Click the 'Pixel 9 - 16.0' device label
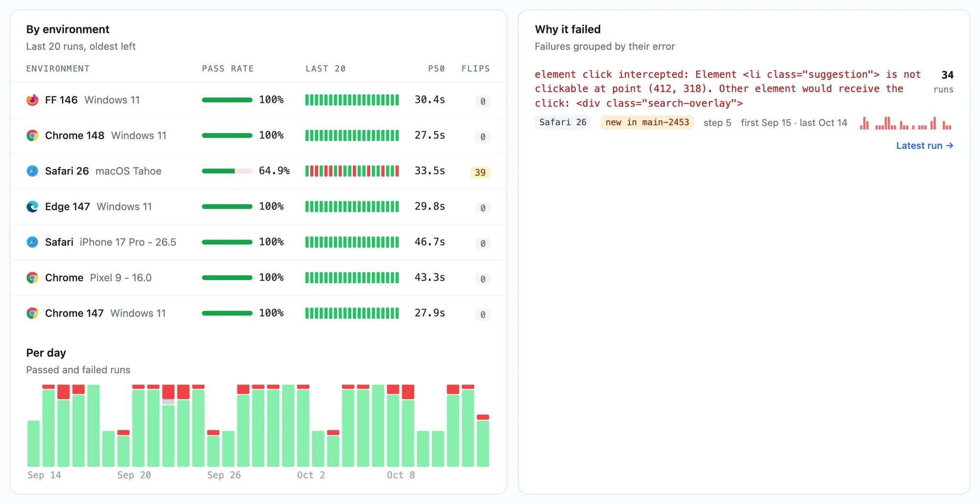 [121, 278]
